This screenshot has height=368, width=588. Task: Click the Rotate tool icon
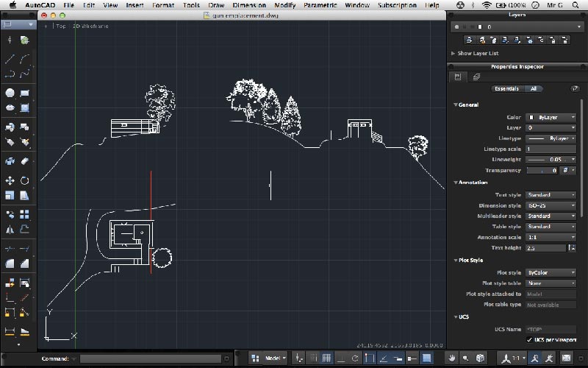pos(25,180)
